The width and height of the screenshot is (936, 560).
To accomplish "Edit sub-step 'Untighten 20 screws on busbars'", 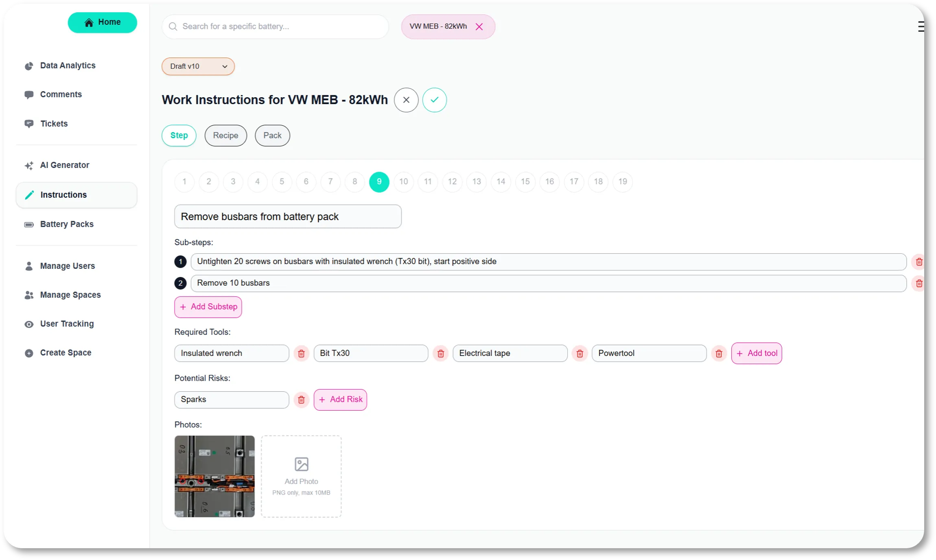I will point(548,261).
